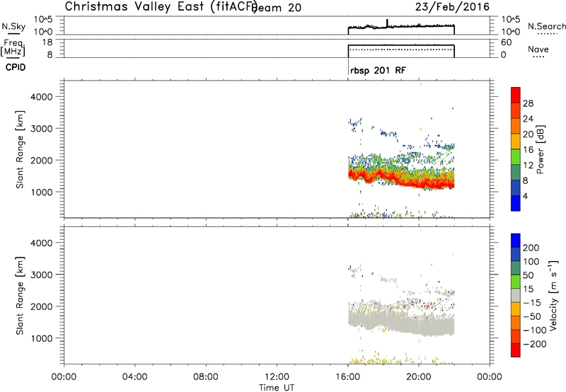Click the '16' tick on the power colorbar
566x392 pixels.
(x=528, y=150)
